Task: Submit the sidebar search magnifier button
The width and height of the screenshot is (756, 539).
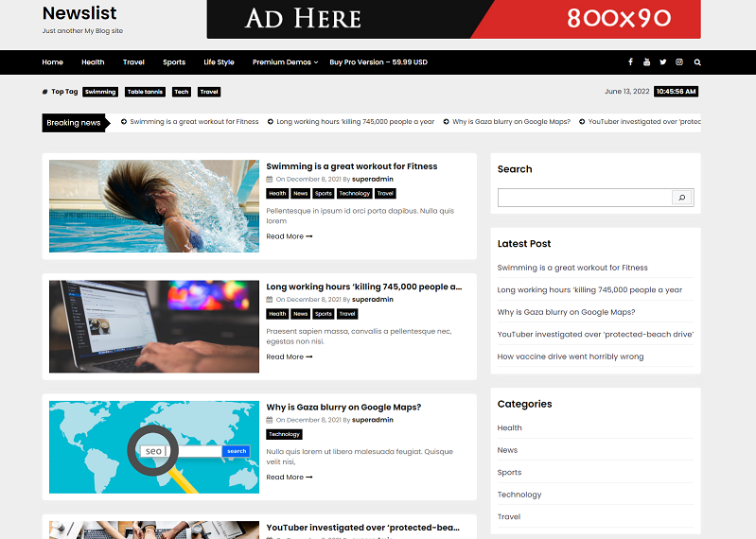Action: coord(682,198)
